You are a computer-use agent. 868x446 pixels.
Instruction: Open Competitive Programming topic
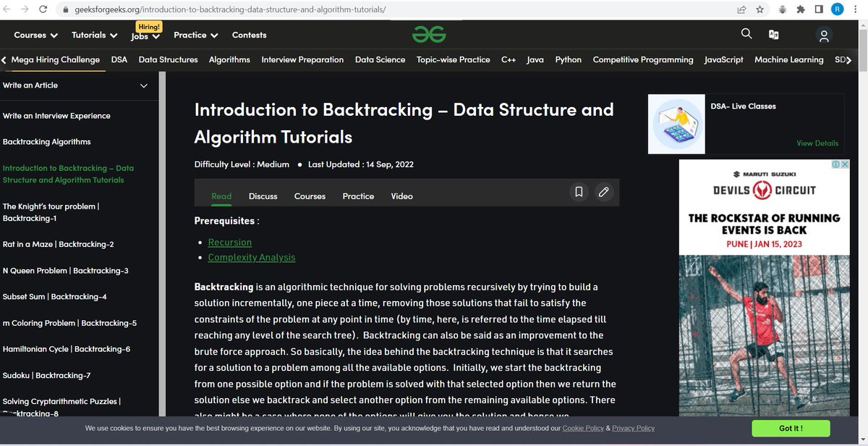(643, 59)
